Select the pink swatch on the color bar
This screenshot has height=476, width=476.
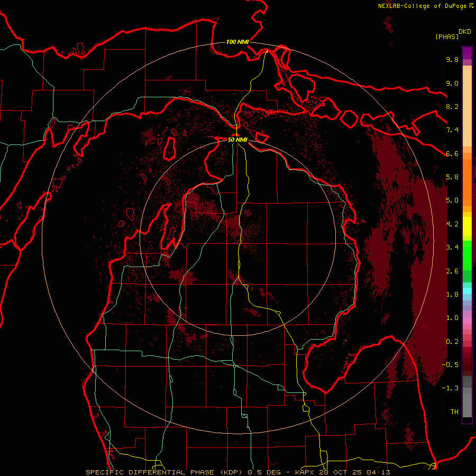(x=467, y=321)
